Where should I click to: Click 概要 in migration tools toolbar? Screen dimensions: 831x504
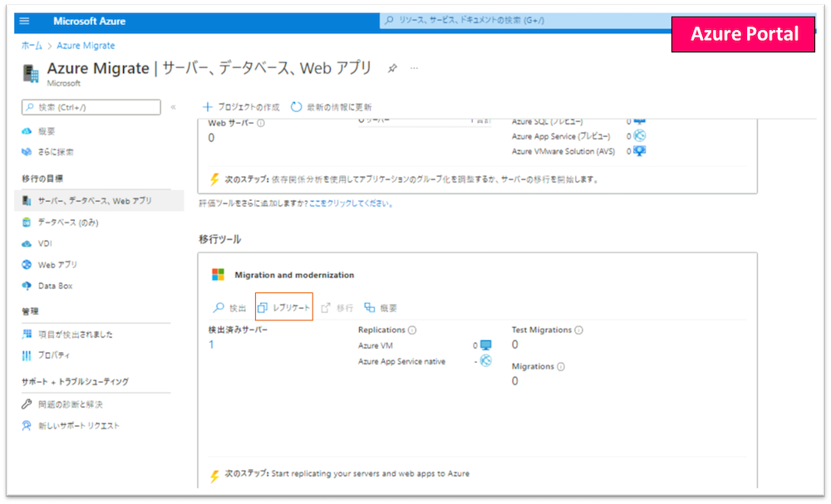click(x=381, y=307)
